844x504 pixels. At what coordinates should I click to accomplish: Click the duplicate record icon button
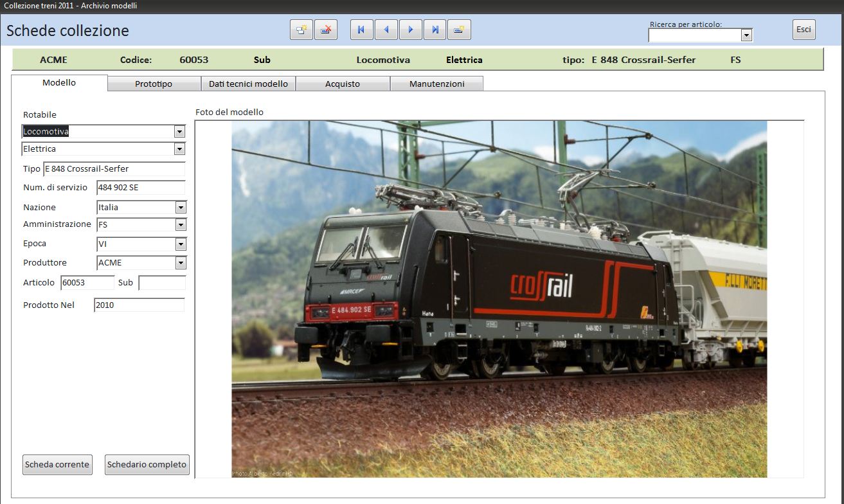pyautogui.click(x=301, y=30)
